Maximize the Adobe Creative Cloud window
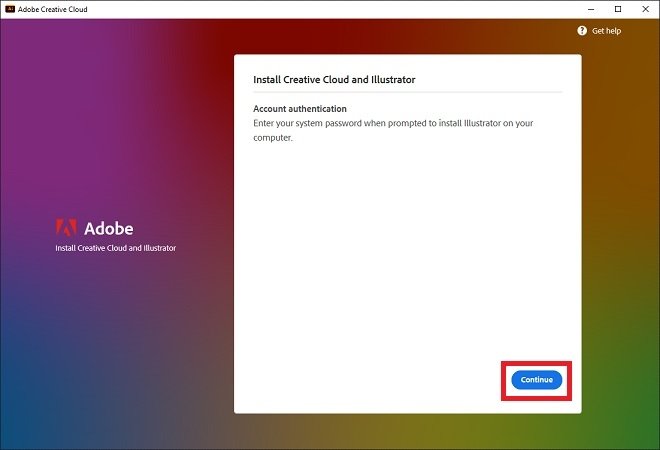This screenshot has height=450, width=660. (618, 9)
